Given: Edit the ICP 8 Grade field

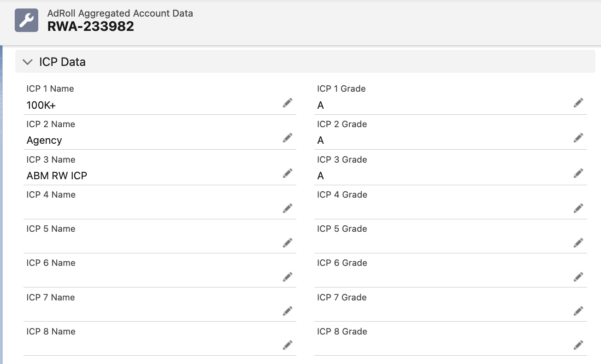Looking at the screenshot, I should point(578,345).
